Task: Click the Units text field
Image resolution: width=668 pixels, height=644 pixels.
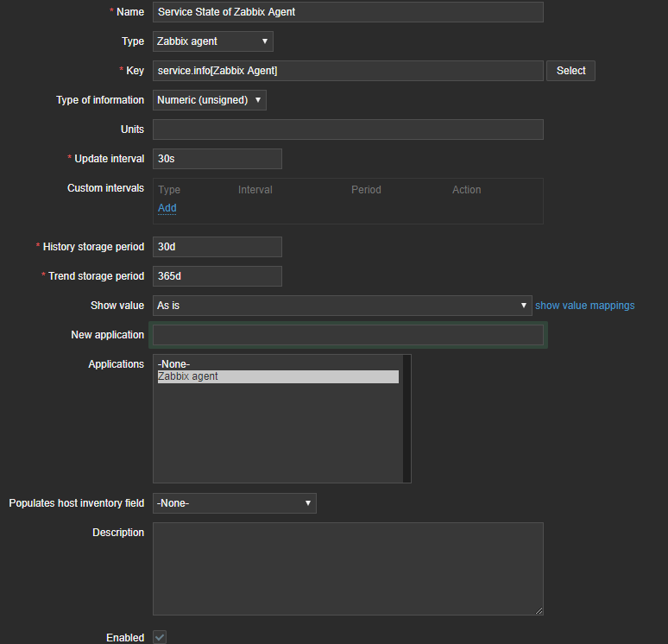Action: click(x=348, y=129)
